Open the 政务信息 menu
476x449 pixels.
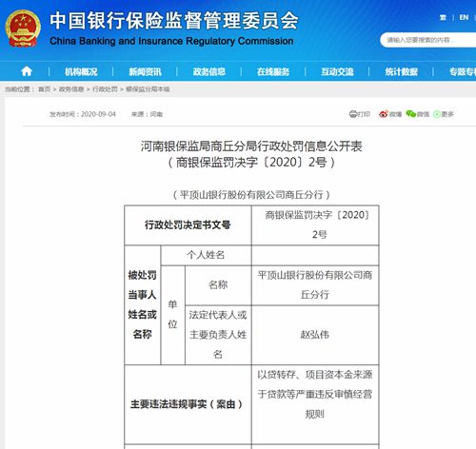pos(209,71)
